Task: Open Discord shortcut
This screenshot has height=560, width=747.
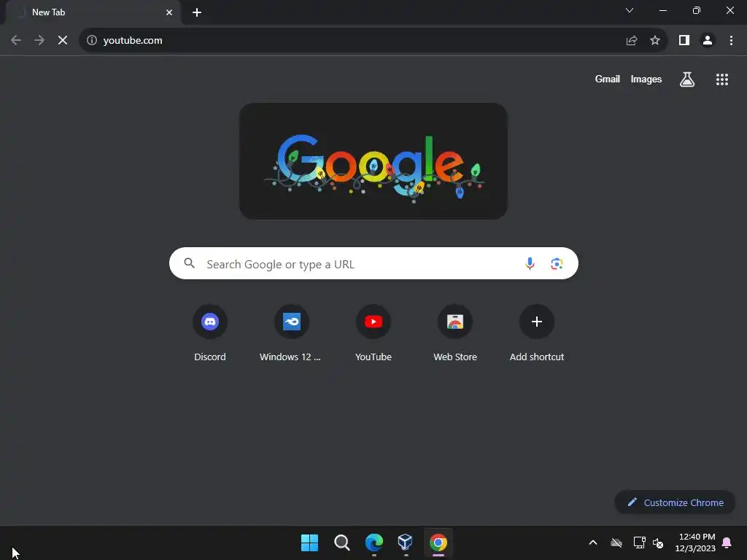Action: (x=210, y=333)
